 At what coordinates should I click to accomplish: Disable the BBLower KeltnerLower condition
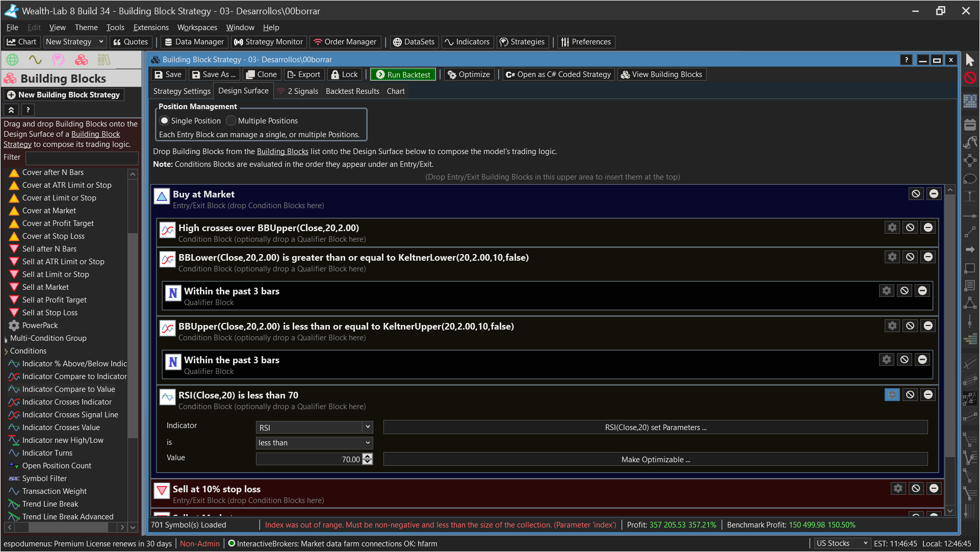[910, 257]
